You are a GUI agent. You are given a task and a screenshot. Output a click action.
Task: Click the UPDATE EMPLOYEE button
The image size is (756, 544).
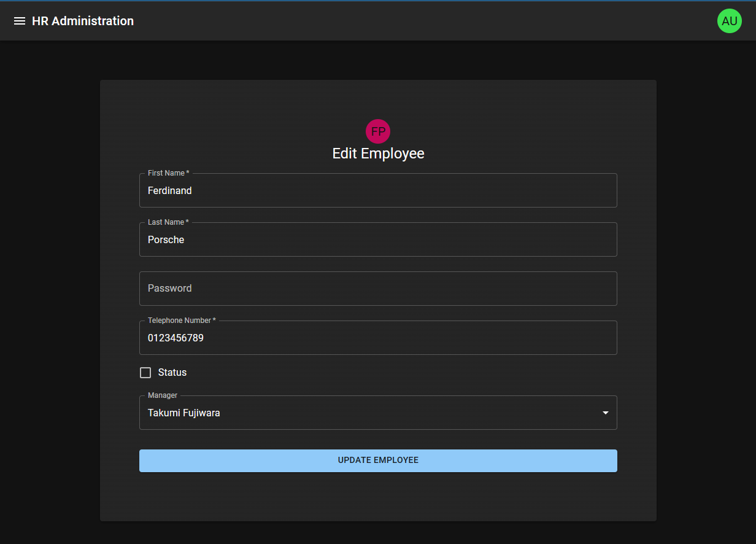click(x=378, y=460)
